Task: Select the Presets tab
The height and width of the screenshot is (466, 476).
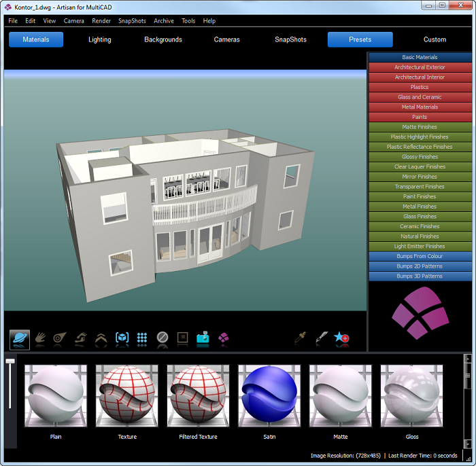Action: (360, 39)
